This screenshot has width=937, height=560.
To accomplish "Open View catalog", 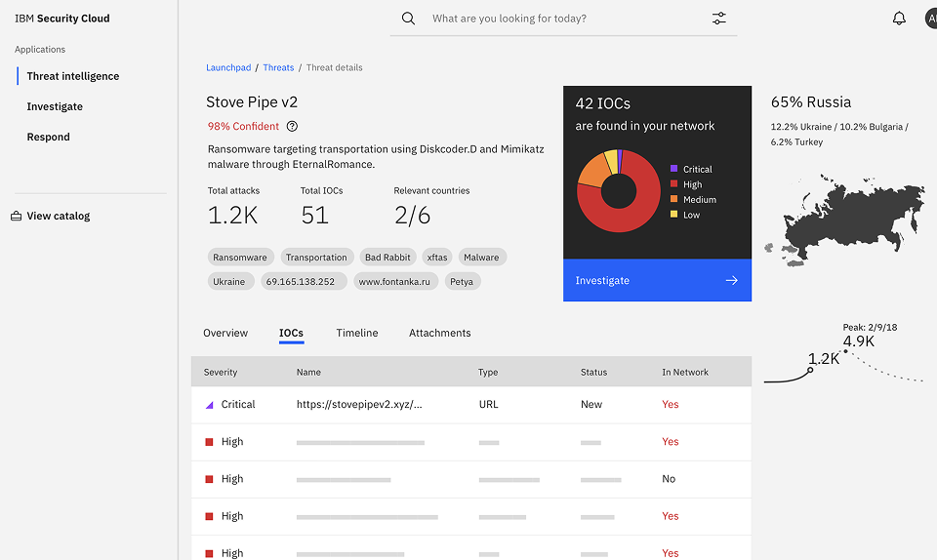I will (x=58, y=217).
